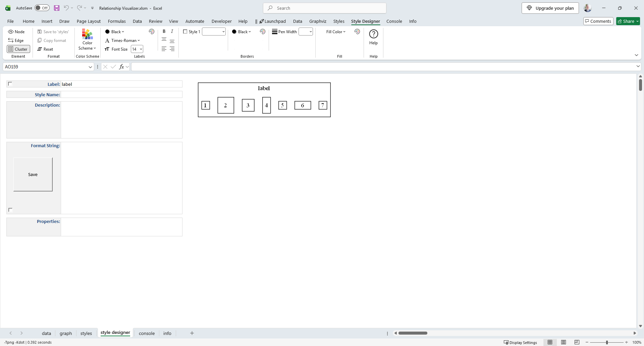644x346 pixels.
Task: Add a new sheet with plus icon
Action: 192,333
